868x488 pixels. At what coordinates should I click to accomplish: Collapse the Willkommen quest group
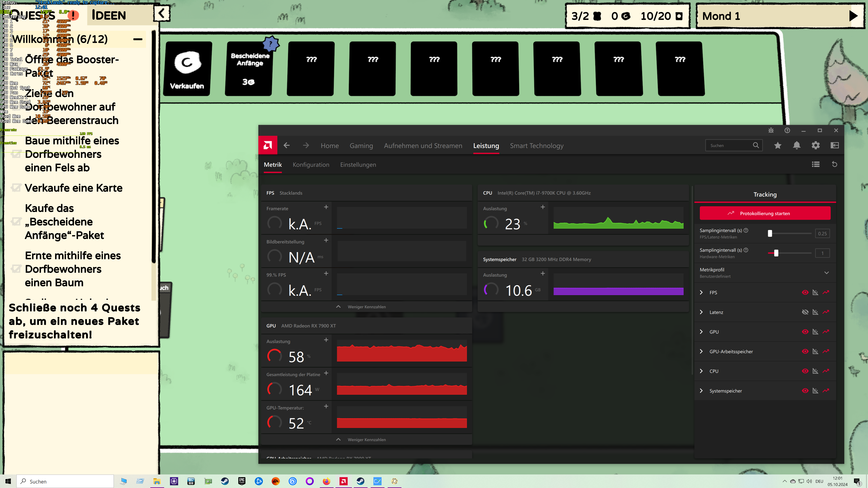(137, 39)
